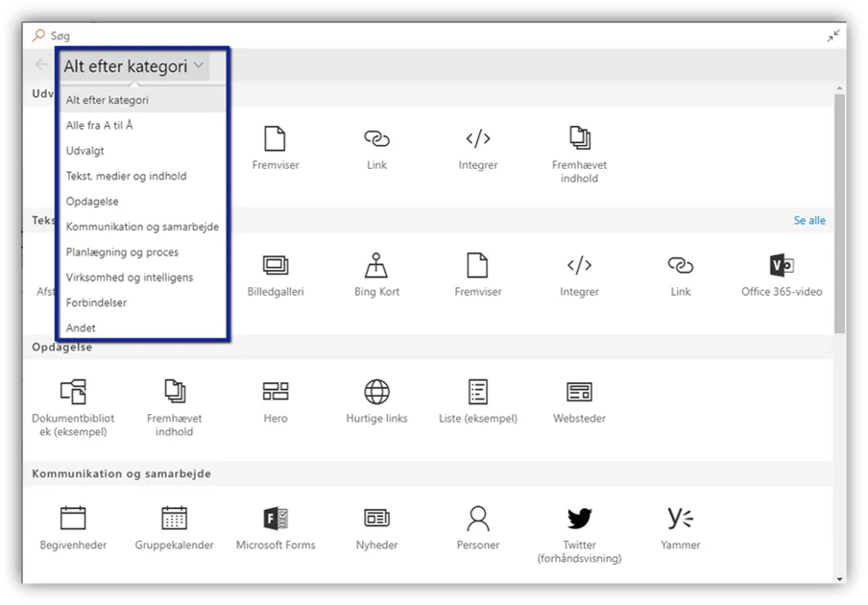Click the scrollbar down arrow
The height and width of the screenshot is (605, 868).
(840, 579)
